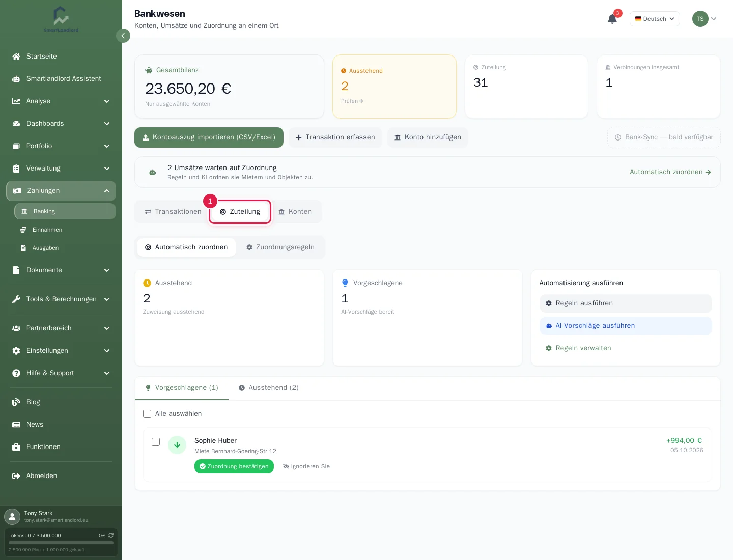Screen dimensions: 733x560
Task: Click Konto hinzufügen button
Action: click(428, 137)
